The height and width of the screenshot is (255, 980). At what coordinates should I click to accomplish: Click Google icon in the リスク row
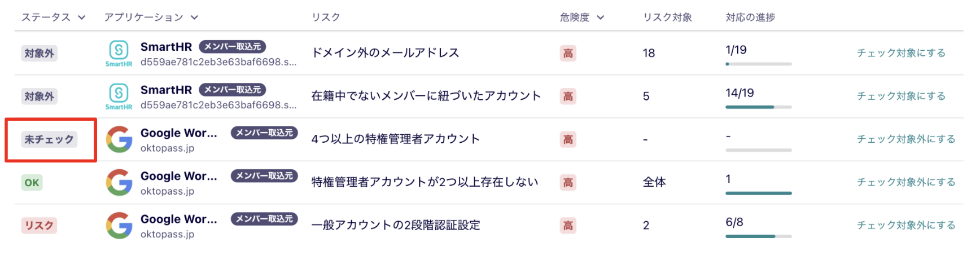pos(119,225)
